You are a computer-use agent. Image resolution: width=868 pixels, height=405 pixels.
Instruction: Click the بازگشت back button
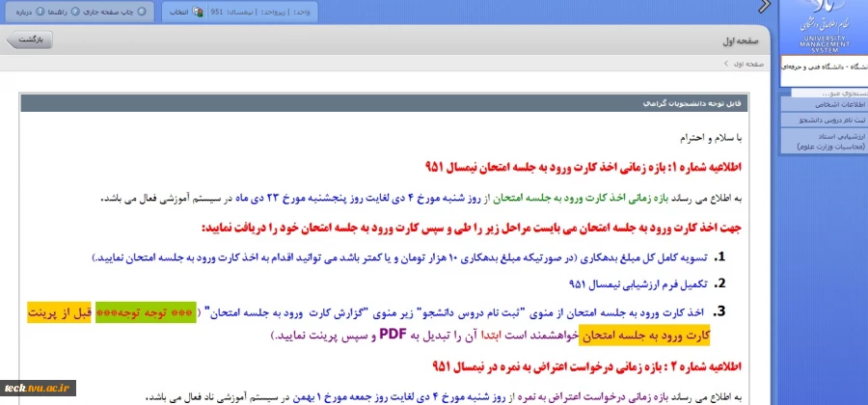coord(29,40)
